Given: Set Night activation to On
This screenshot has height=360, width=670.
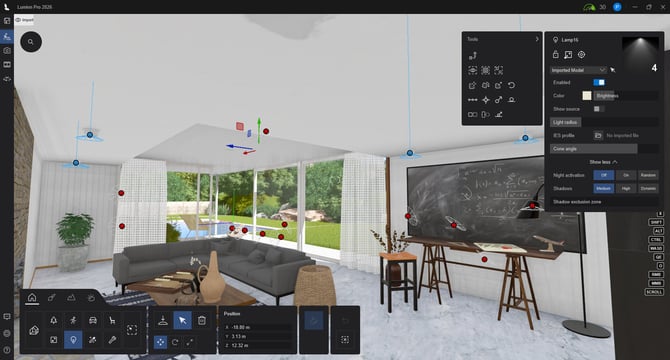Looking at the screenshot, I should coord(626,175).
